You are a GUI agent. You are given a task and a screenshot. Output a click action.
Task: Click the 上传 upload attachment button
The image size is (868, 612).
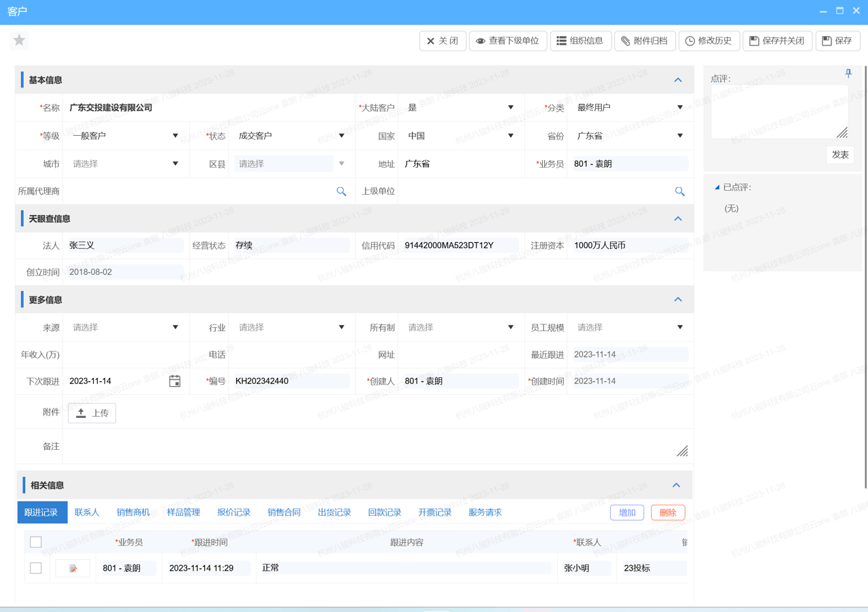(92, 413)
